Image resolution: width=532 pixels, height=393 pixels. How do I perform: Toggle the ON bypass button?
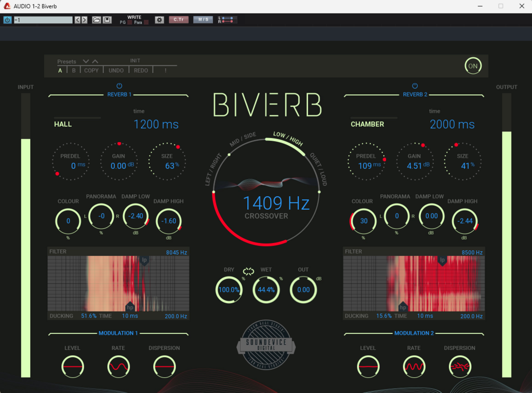[473, 66]
